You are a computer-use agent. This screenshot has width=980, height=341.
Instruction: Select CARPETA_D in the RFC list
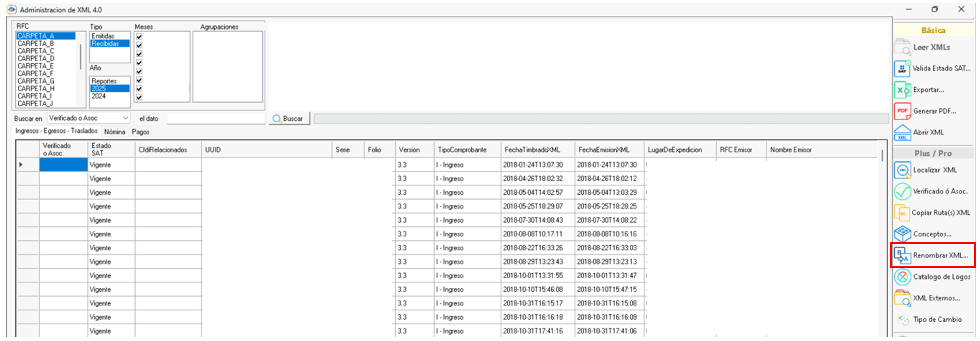tap(36, 58)
